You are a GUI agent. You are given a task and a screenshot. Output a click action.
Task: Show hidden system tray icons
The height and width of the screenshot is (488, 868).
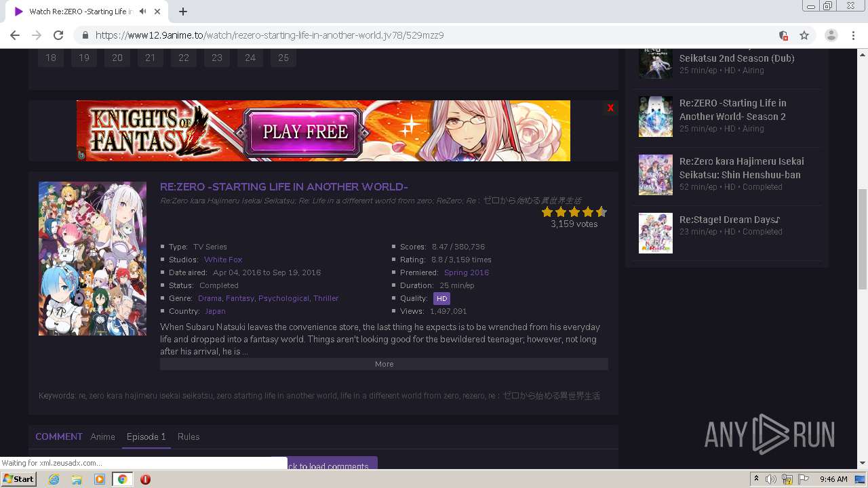[x=756, y=479]
